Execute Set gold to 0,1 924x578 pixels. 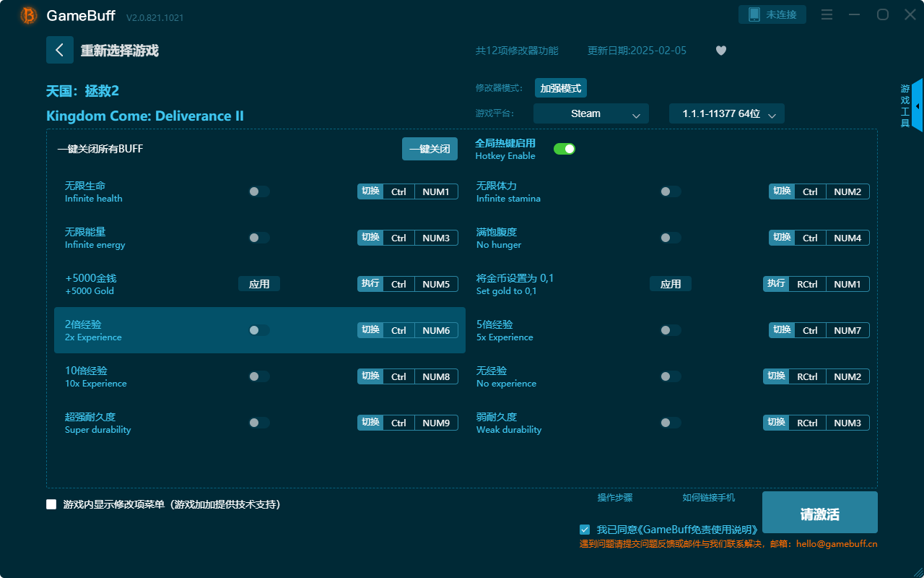[671, 283]
